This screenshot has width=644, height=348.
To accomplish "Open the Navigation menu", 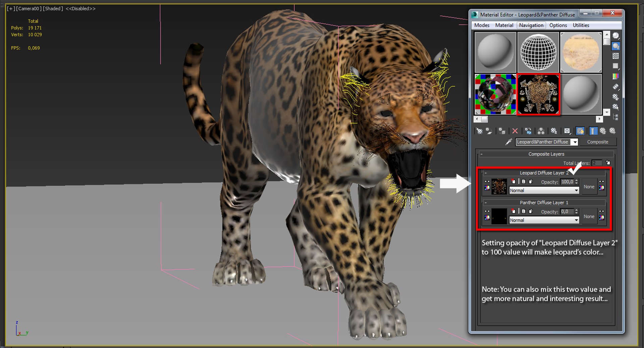I will [531, 25].
